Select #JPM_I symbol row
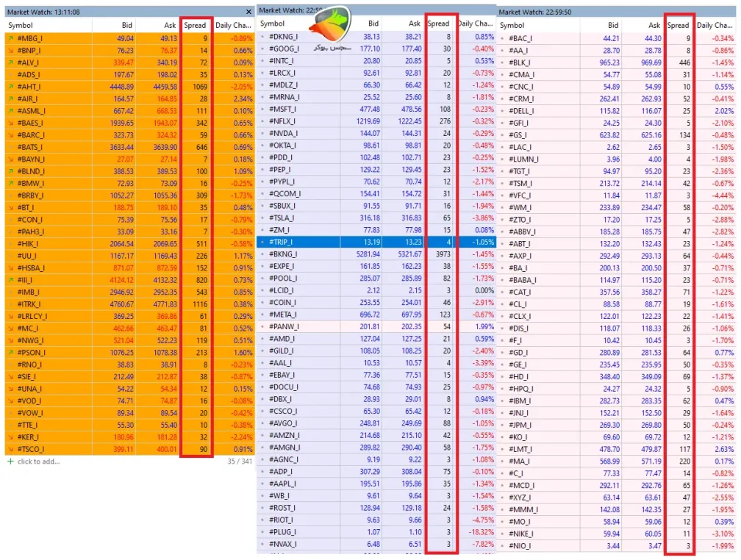 [x=617, y=426]
